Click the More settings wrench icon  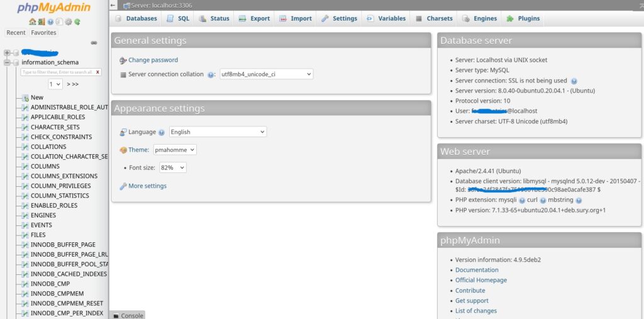point(123,186)
